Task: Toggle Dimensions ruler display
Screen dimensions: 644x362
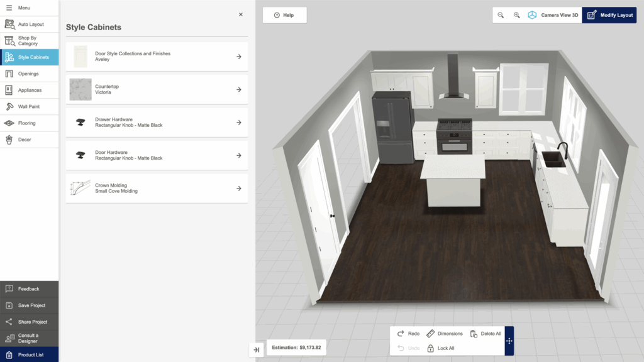Action: [431, 334]
